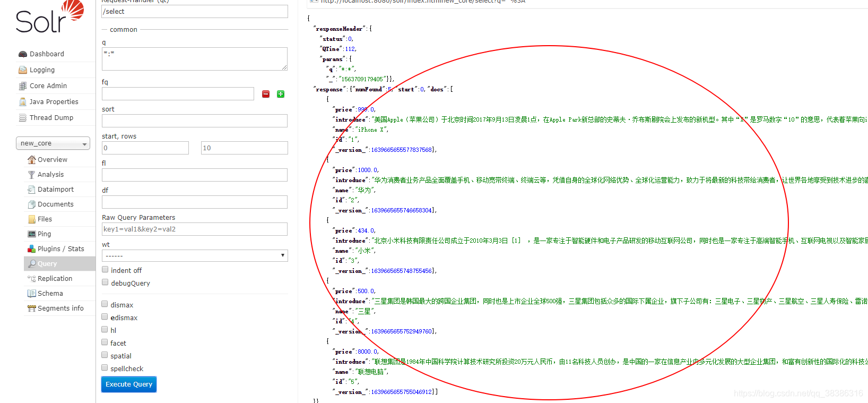
Task: Go to Dataimport
Action: (56, 190)
